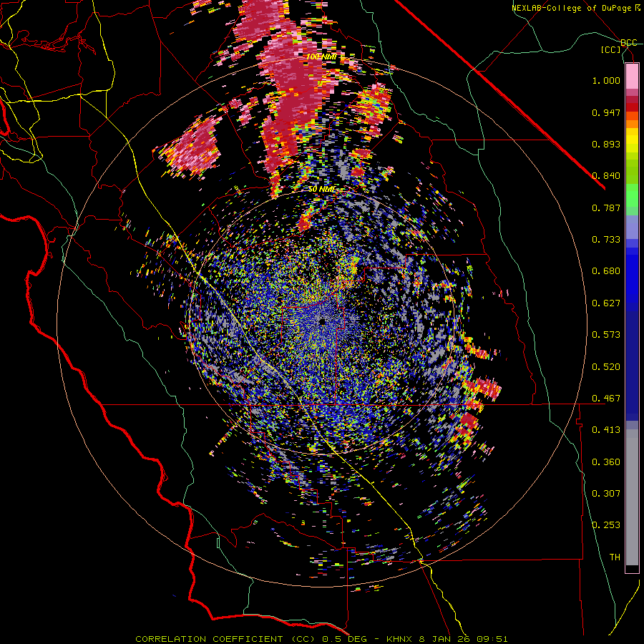Click the 50 NMI range ring label
This screenshot has width=644, height=644.
(x=321, y=189)
